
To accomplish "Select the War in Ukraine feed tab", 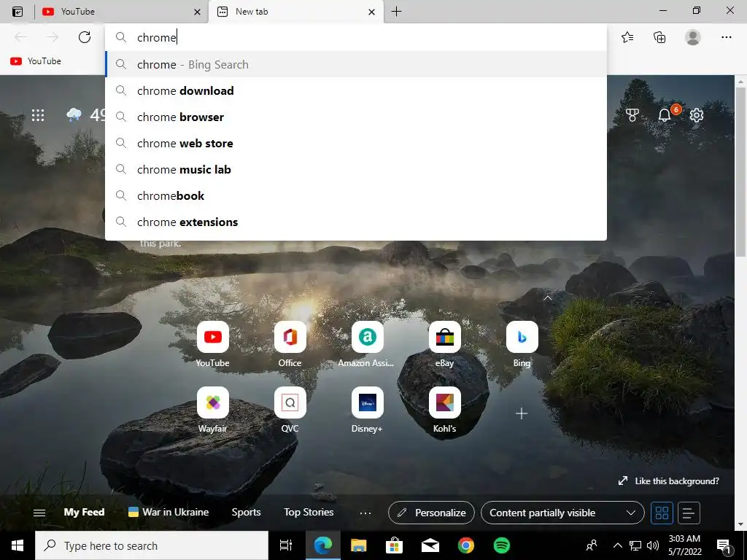I will [x=169, y=513].
